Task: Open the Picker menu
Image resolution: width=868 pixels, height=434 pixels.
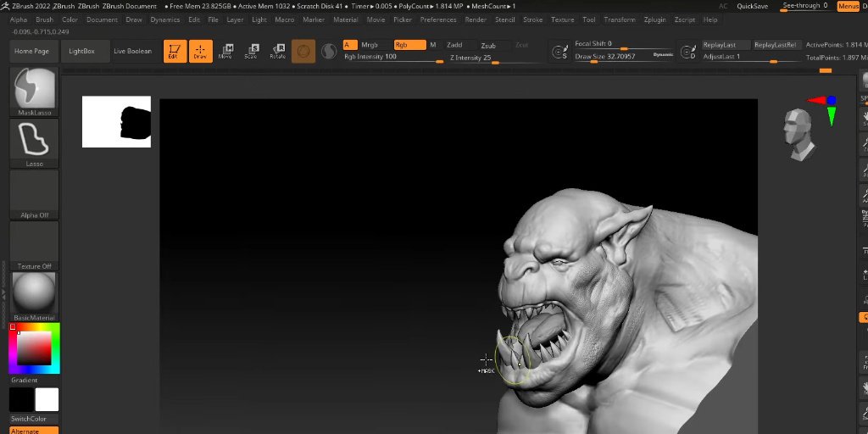Action: 403,19
